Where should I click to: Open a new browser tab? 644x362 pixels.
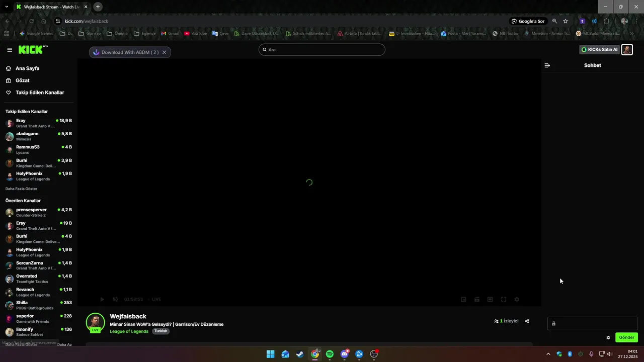pos(98,7)
